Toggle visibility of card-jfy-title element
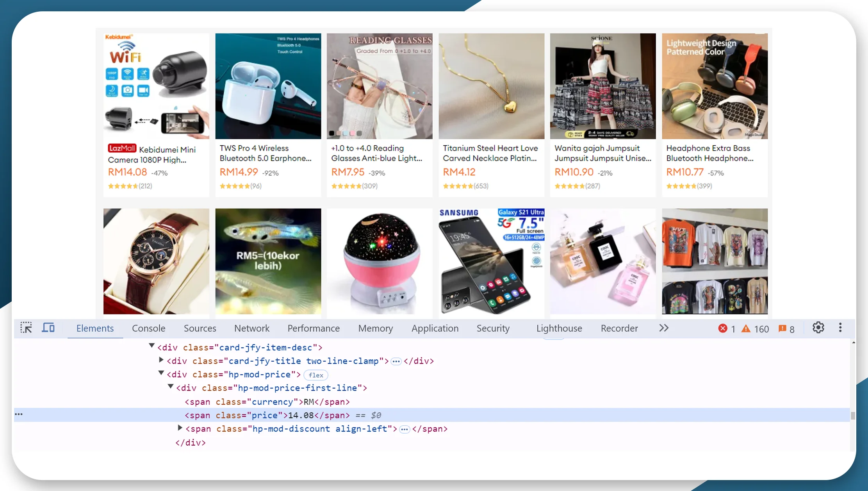Image resolution: width=868 pixels, height=491 pixels. [x=162, y=361]
